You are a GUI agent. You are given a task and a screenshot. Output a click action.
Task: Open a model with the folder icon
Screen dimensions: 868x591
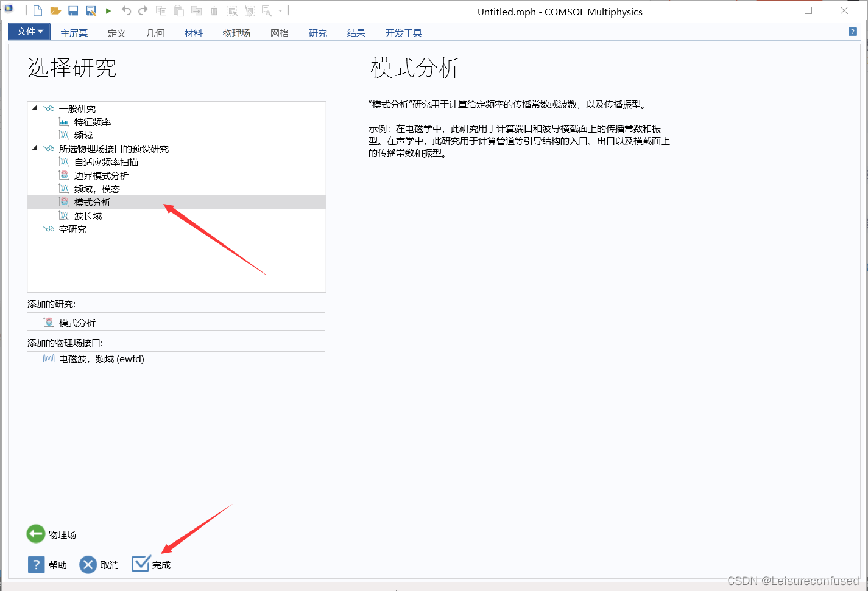pyautogui.click(x=55, y=10)
